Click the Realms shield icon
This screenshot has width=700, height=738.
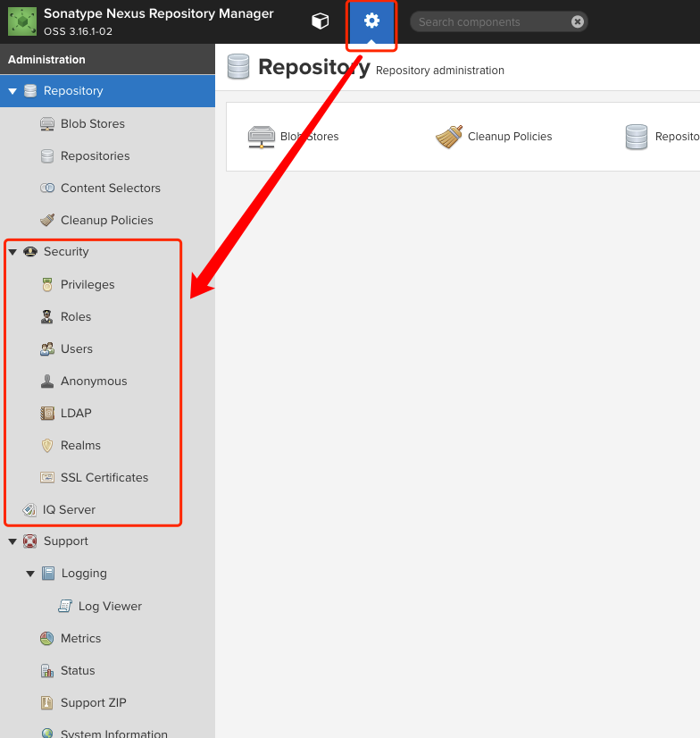point(47,445)
